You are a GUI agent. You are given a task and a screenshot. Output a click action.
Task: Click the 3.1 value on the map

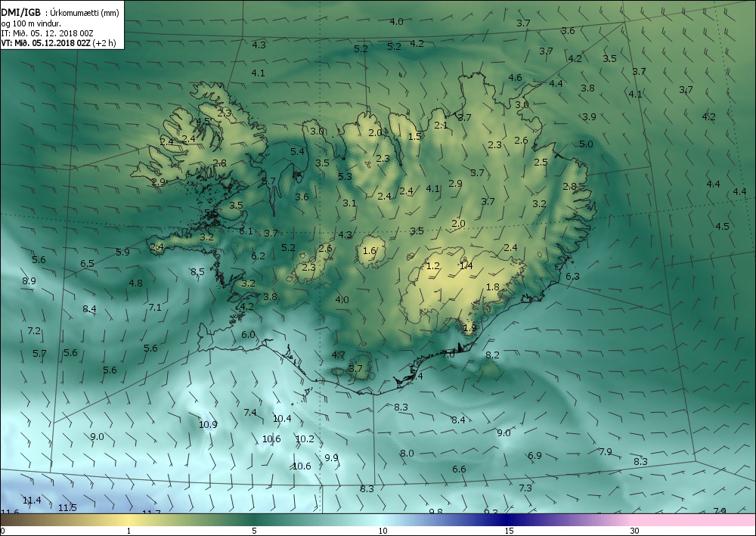pyautogui.click(x=349, y=203)
